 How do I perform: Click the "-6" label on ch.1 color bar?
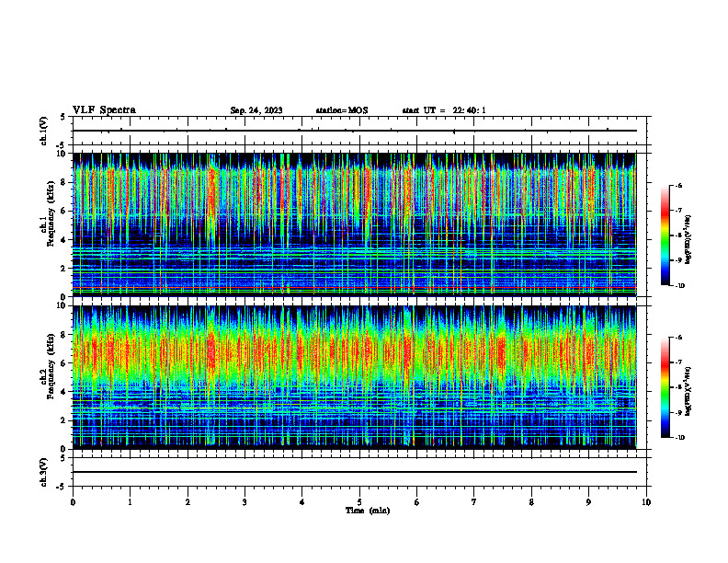coord(679,185)
